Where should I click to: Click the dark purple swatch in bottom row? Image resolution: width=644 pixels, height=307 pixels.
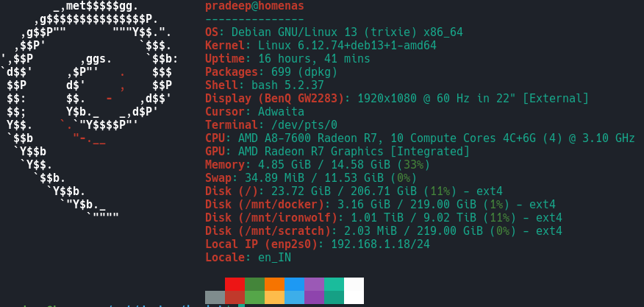coord(314,297)
